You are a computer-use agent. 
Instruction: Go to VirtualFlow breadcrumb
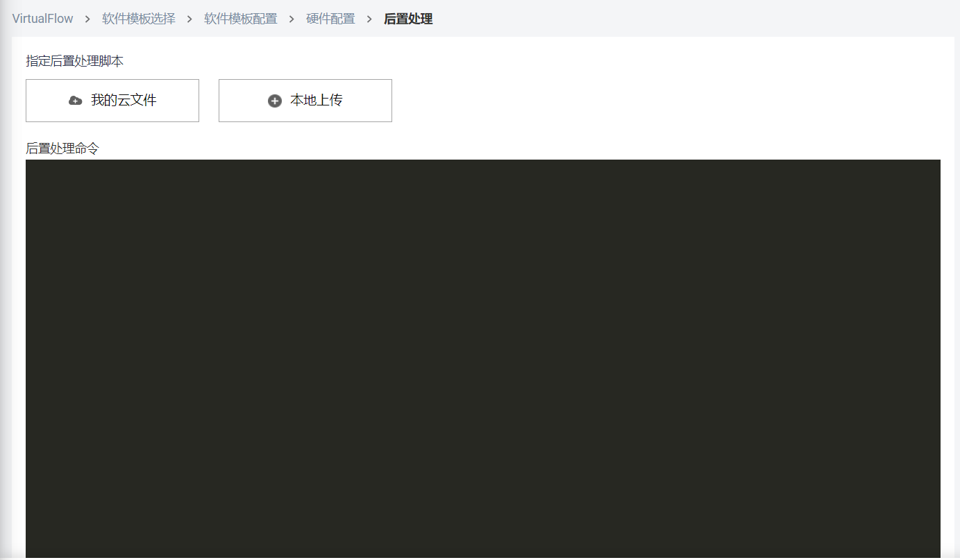[x=42, y=19]
